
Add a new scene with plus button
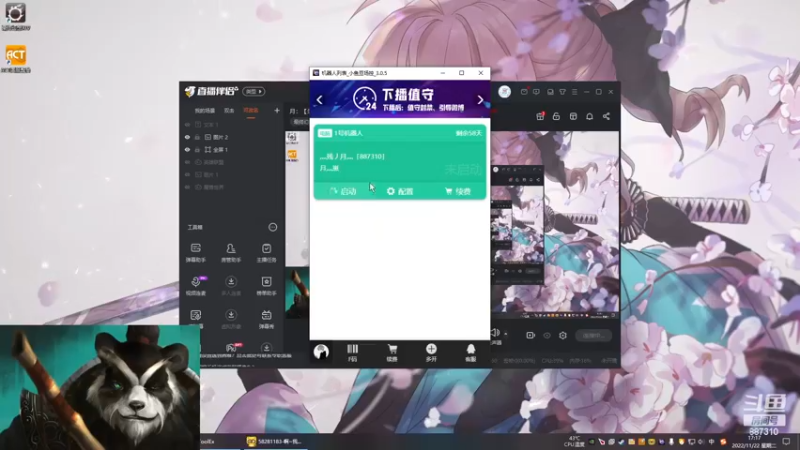(x=277, y=110)
